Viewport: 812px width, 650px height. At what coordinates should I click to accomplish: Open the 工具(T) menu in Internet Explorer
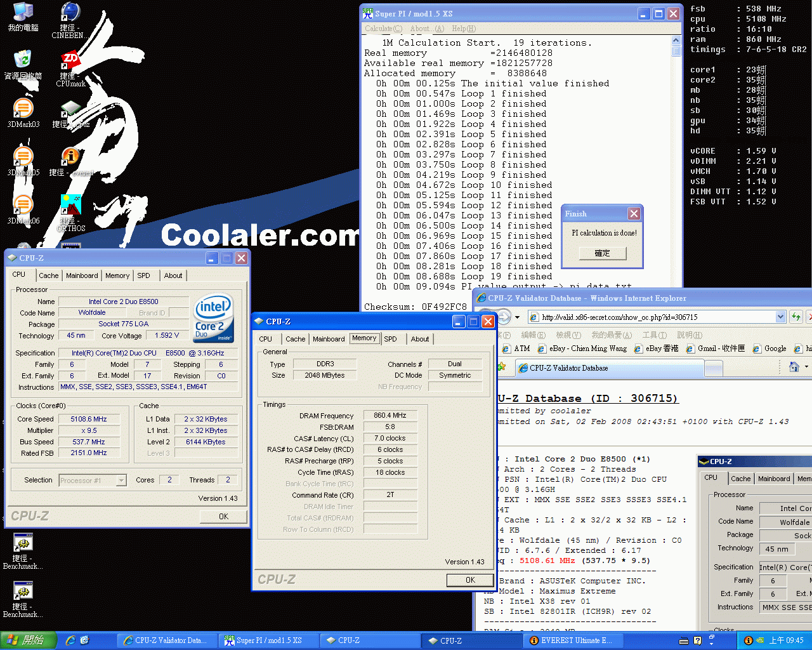pyautogui.click(x=655, y=335)
